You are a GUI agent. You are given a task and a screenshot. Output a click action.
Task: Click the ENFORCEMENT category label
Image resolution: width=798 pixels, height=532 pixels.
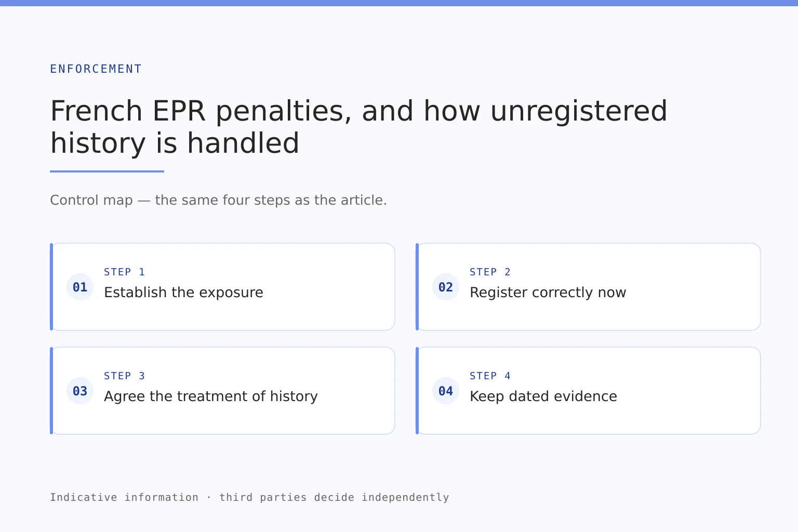[x=96, y=69]
